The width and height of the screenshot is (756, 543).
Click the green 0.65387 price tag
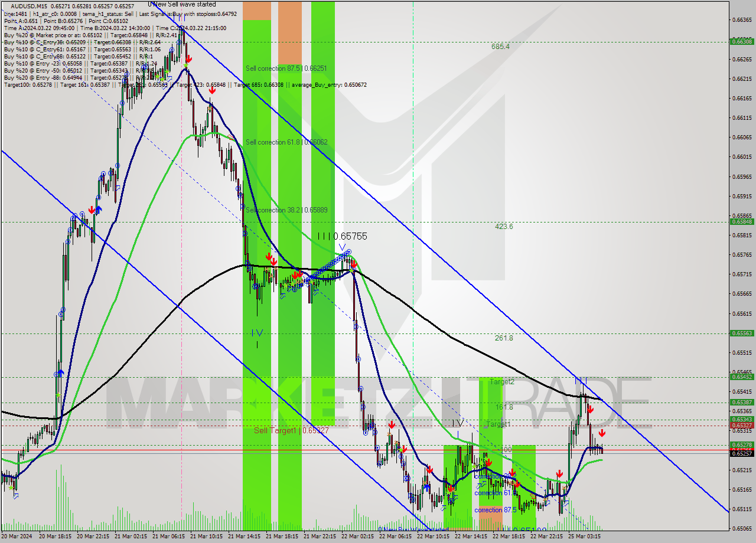[742, 402]
